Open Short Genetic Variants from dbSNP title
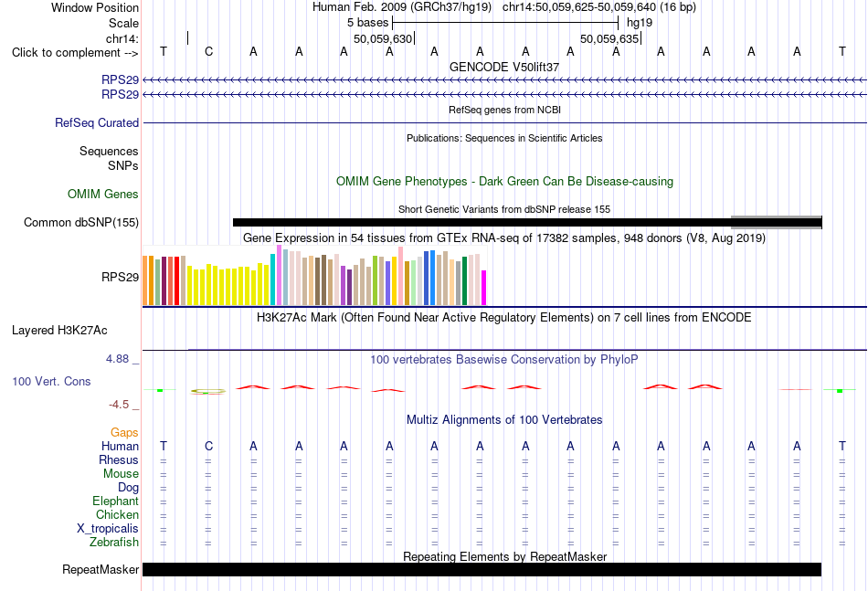The image size is (868, 591). [504, 209]
